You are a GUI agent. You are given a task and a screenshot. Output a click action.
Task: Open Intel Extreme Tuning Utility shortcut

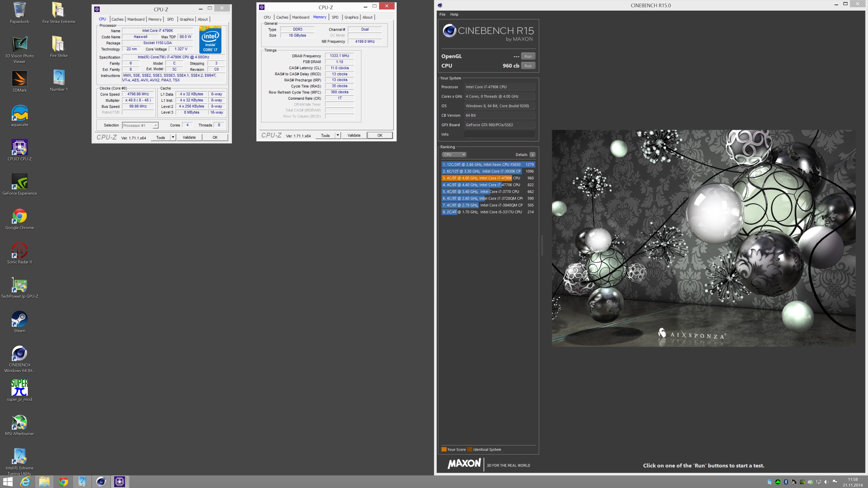pyautogui.click(x=19, y=462)
